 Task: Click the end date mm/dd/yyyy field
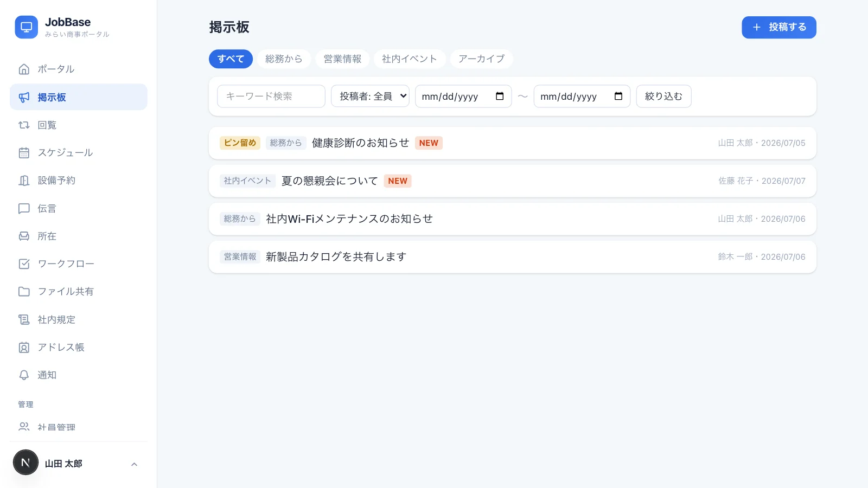[x=582, y=96]
